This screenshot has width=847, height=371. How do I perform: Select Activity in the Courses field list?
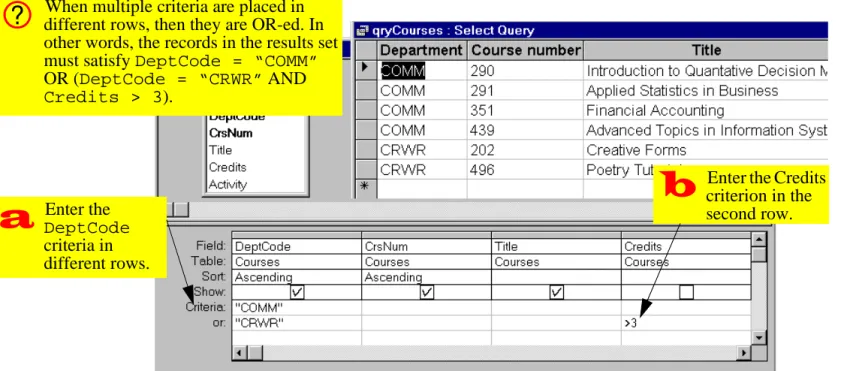click(x=228, y=185)
